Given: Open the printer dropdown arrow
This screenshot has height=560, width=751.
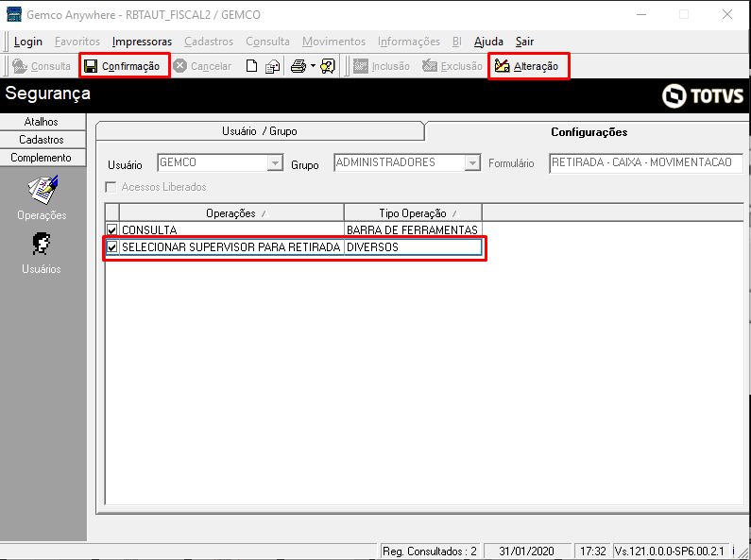Looking at the screenshot, I should [x=313, y=66].
